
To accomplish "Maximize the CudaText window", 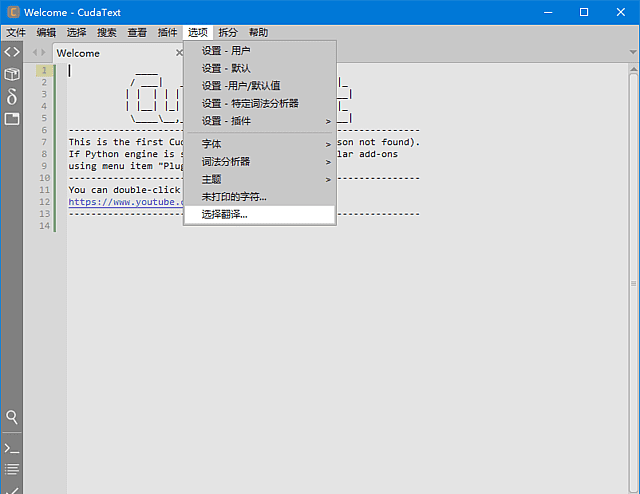I will [584, 12].
